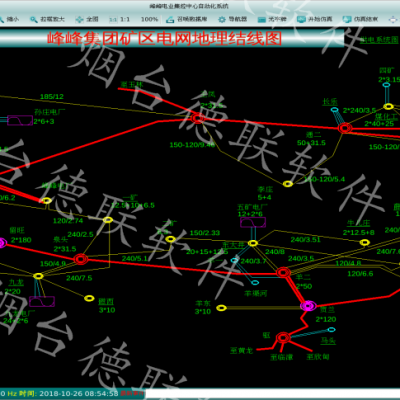The image size is (400, 400).
Task: Select the yellow node beside the 3*10 固图 label
Action: [89, 298]
